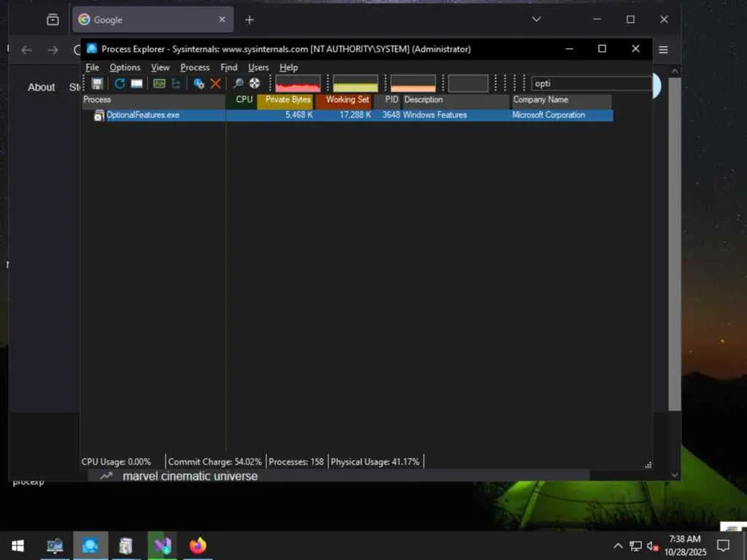The width and height of the screenshot is (747, 560).
Task: Click the Save toolbar icon in Process Explorer
Action: 97,84
